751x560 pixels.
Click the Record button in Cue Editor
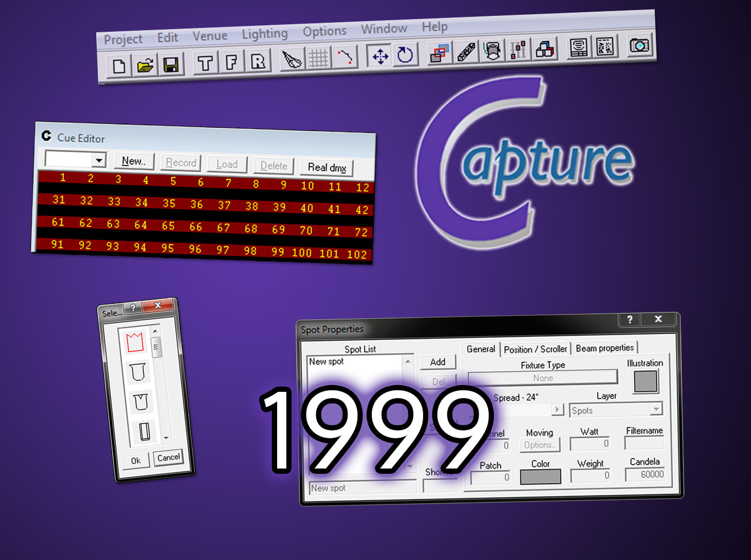coord(181,163)
